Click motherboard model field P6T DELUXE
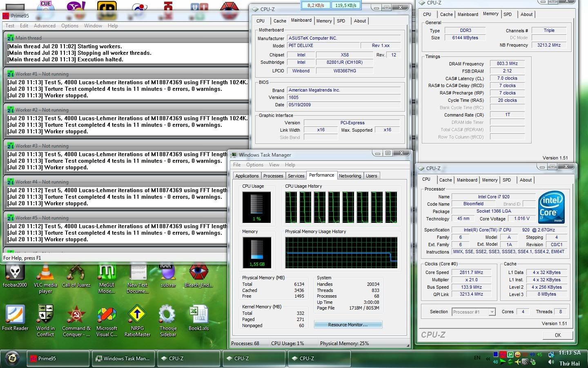Viewport: 588px width, 368px height. (x=323, y=45)
